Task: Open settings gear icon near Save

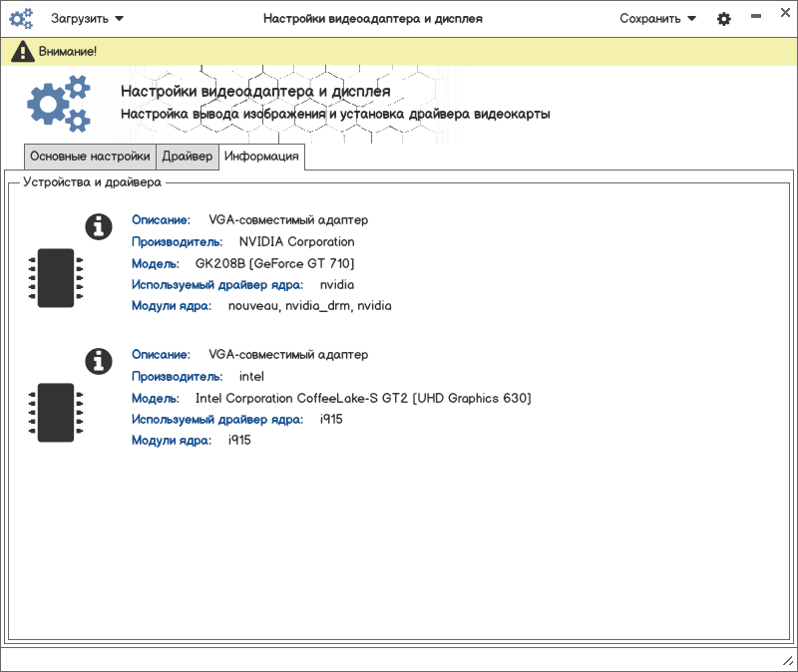Action: coord(724,19)
